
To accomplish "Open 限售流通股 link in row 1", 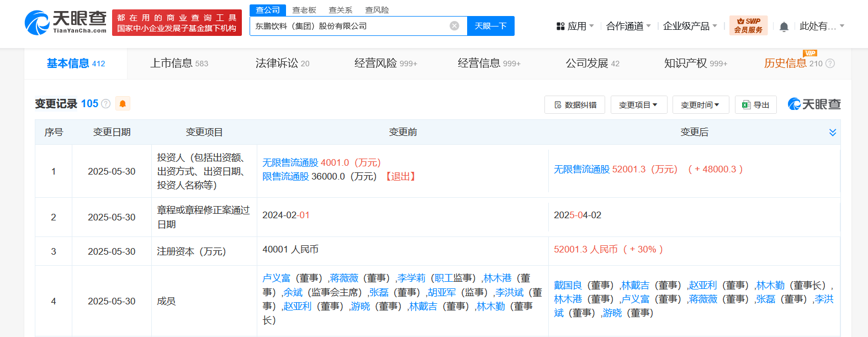I will 285,176.
